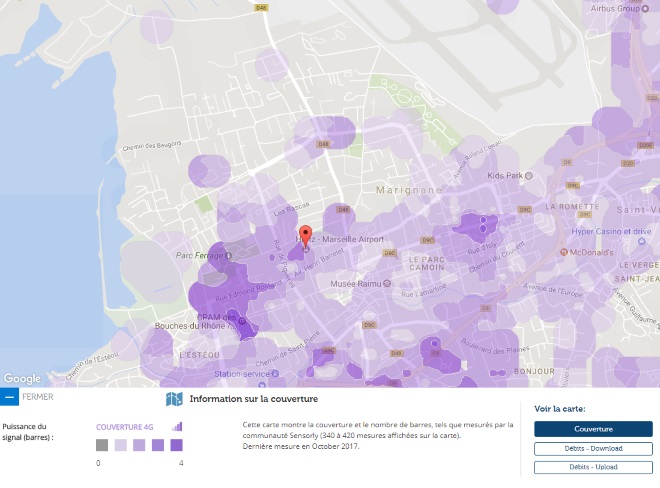Click the Chemin de Saint-Pierre label

tap(288, 349)
